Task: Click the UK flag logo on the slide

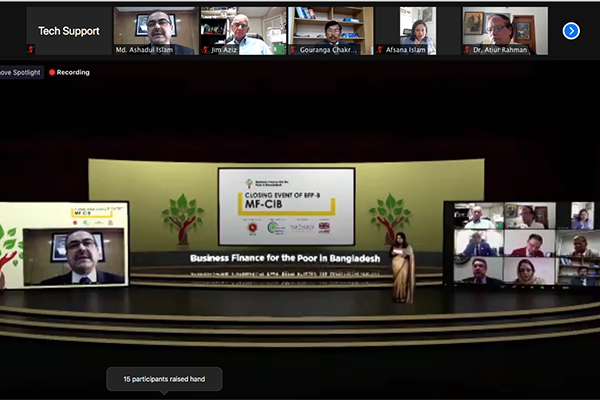Action: coord(324,227)
